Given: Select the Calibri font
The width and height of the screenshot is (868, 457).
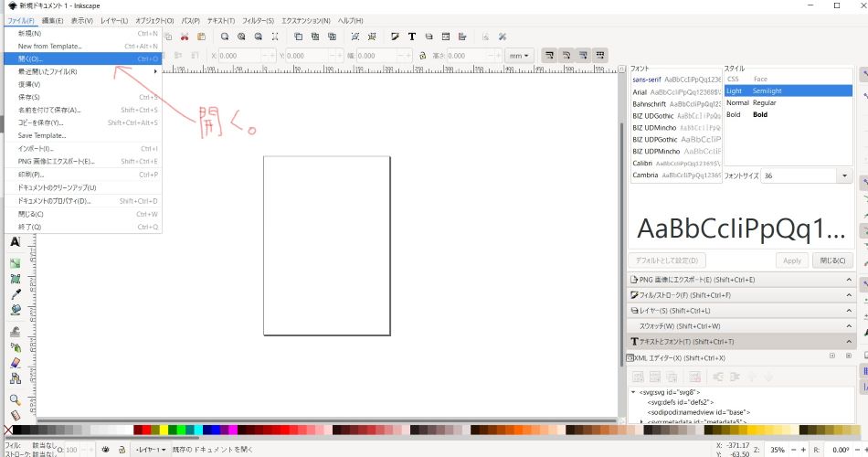Looking at the screenshot, I should [675, 164].
